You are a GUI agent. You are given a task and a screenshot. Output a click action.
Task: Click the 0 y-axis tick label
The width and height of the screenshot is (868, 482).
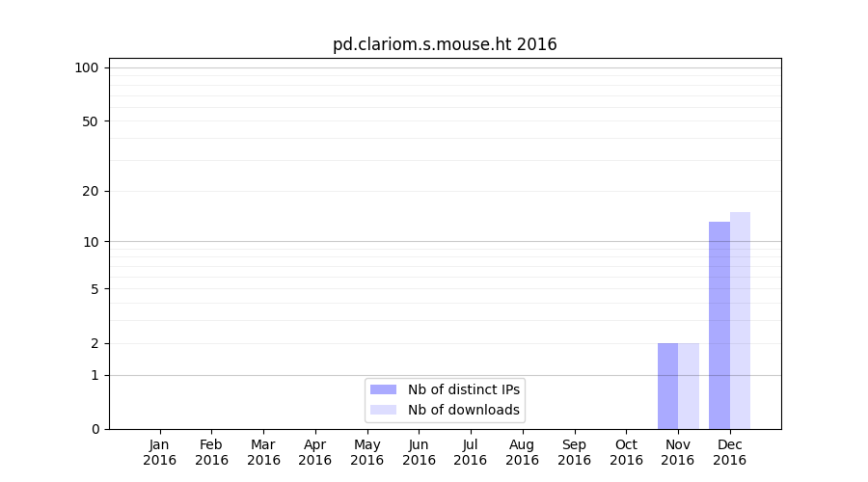click(x=95, y=429)
